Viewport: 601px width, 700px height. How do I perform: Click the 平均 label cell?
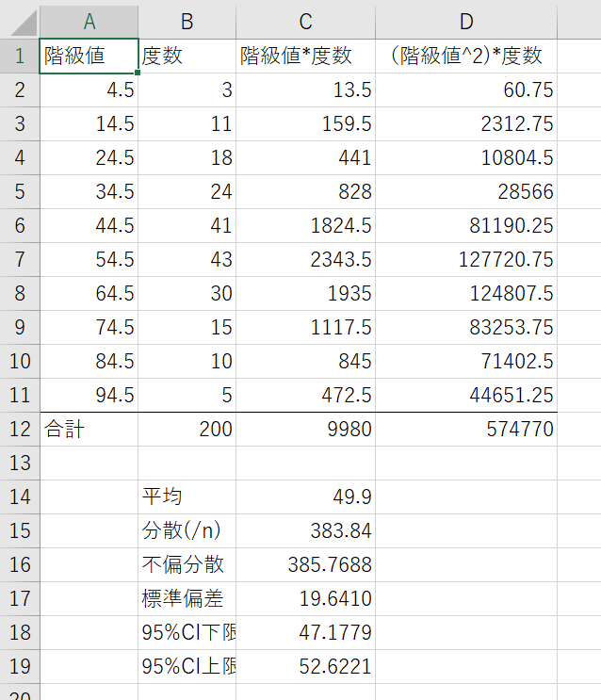coord(187,497)
